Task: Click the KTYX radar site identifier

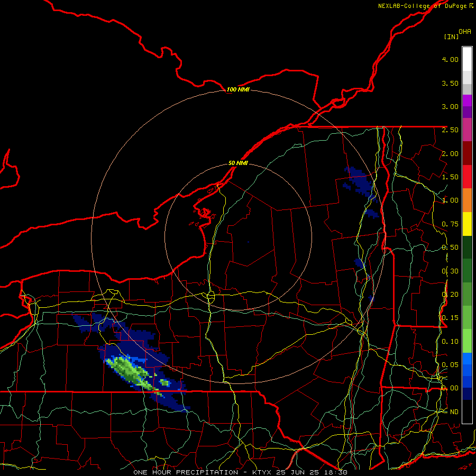Action: [x=262, y=472]
